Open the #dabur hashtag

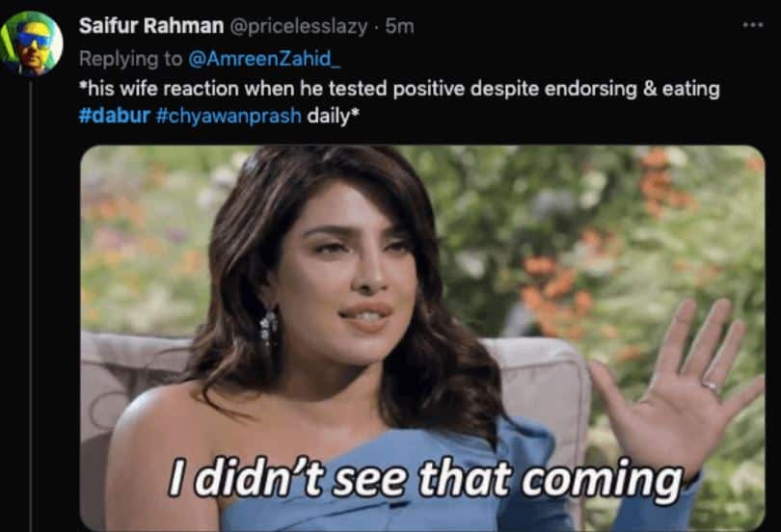click(114, 116)
